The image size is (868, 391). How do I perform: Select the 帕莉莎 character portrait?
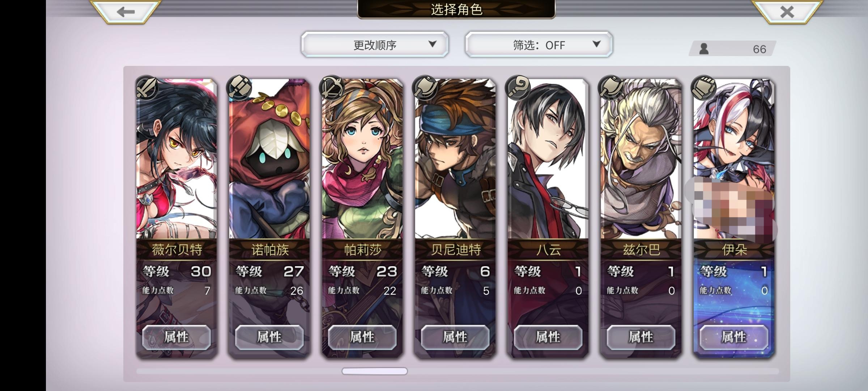[x=362, y=159]
